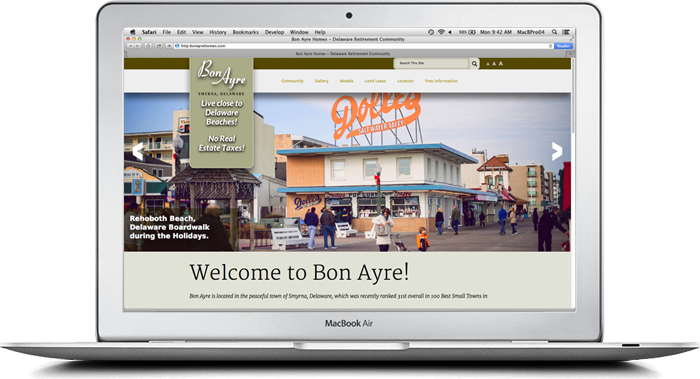Image resolution: width=700 pixels, height=379 pixels.
Task: Select the medium text size A
Action: [494, 64]
